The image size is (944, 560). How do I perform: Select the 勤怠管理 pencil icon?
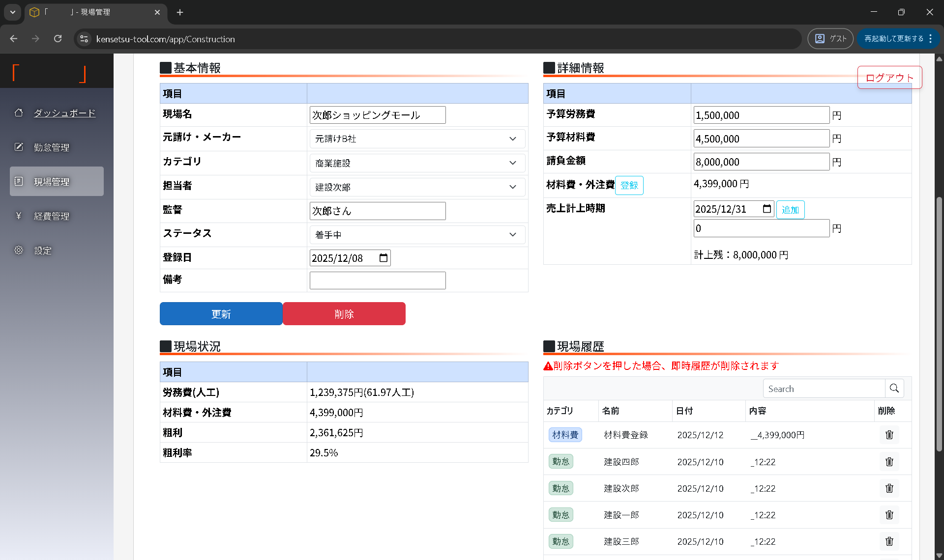19,147
